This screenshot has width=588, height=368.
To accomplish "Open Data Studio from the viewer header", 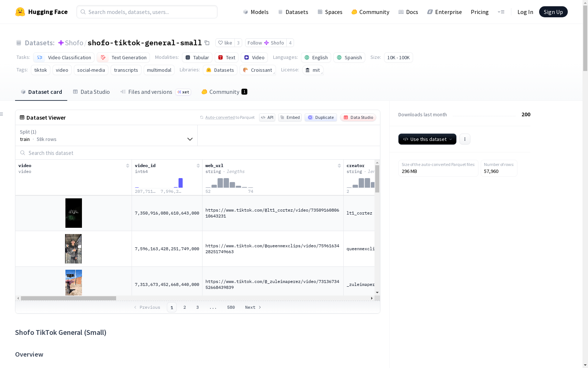I will 358,117.
